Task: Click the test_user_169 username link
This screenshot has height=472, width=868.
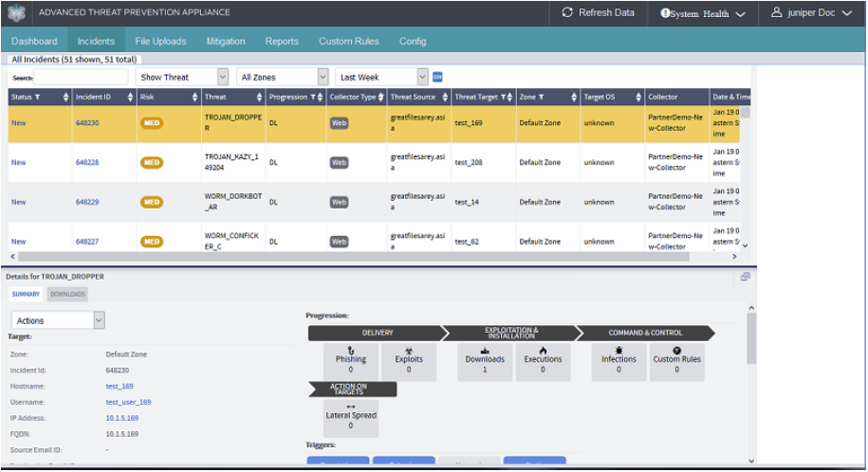Action: 128,402
